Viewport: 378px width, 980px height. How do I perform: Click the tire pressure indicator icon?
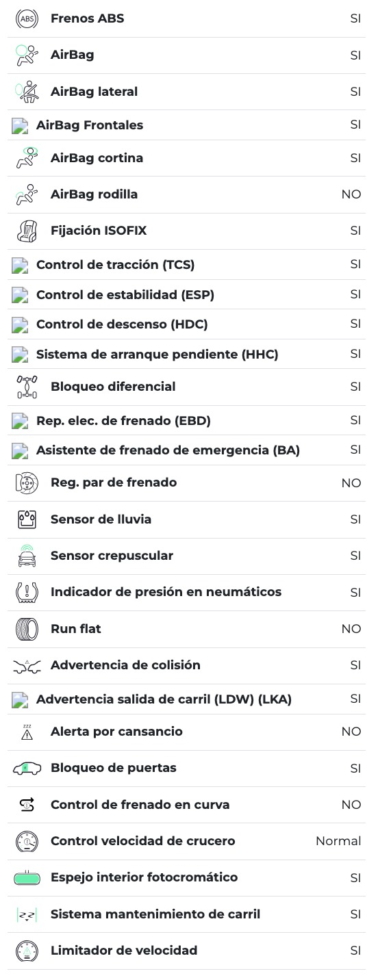[x=27, y=593]
